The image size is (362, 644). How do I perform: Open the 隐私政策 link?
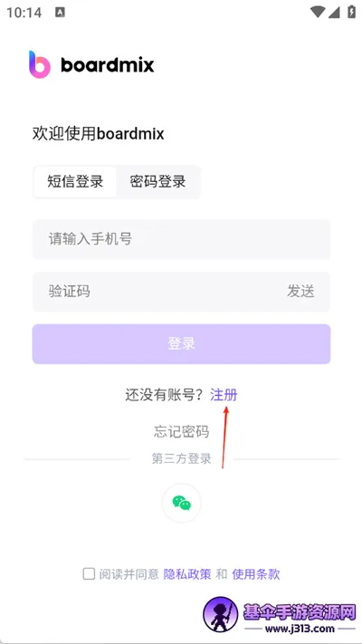(x=187, y=573)
